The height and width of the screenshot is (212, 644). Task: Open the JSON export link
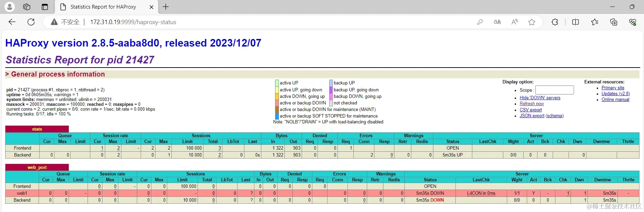[x=532, y=116]
